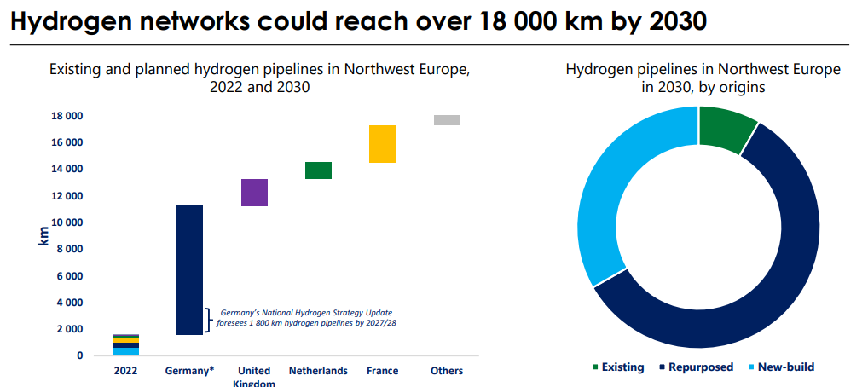Image resolution: width=868 pixels, height=387 pixels.
Task: Click the curly bracket beside the Germany bar
Action: (208, 320)
